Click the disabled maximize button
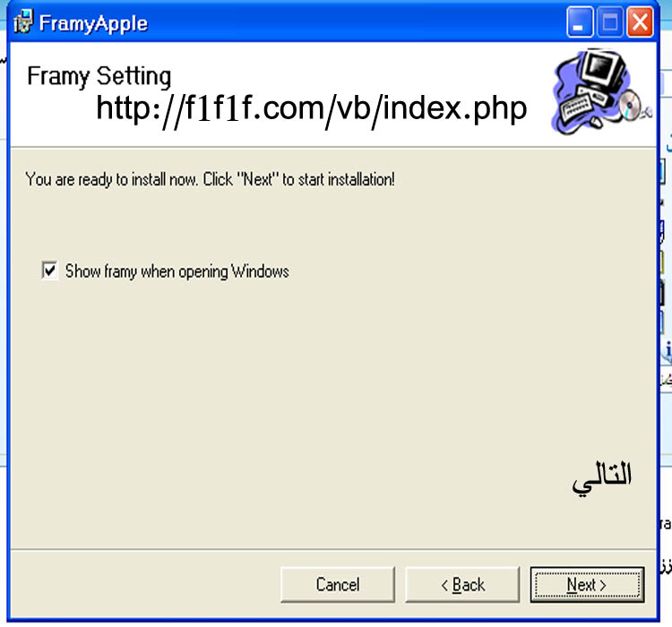 tap(610, 22)
